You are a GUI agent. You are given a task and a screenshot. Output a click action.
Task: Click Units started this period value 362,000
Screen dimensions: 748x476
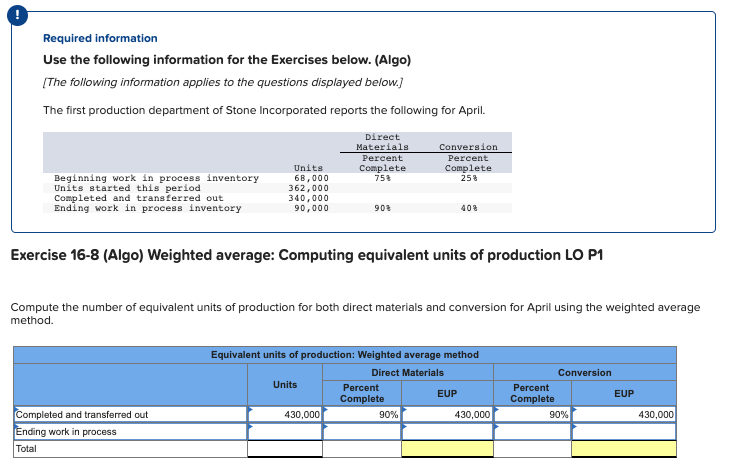[x=308, y=188]
